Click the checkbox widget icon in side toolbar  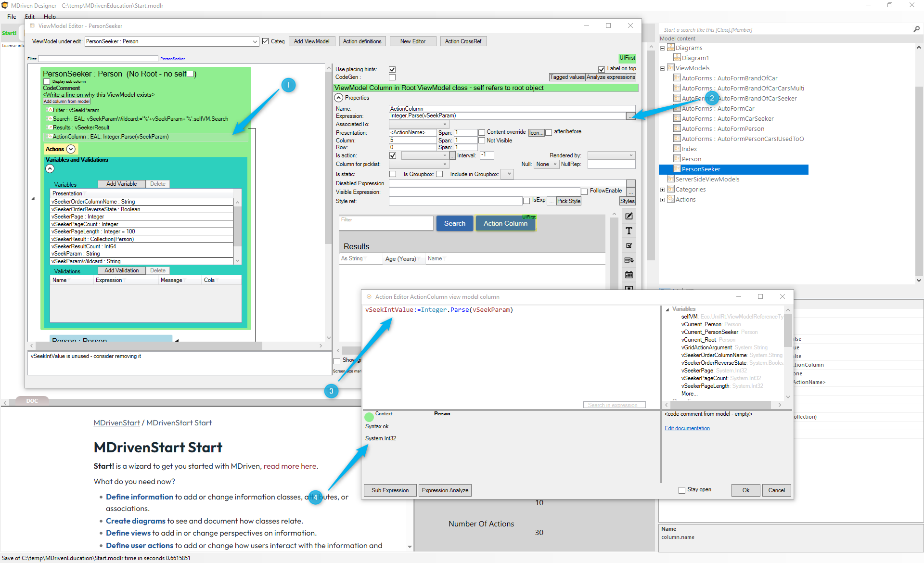[x=629, y=246]
